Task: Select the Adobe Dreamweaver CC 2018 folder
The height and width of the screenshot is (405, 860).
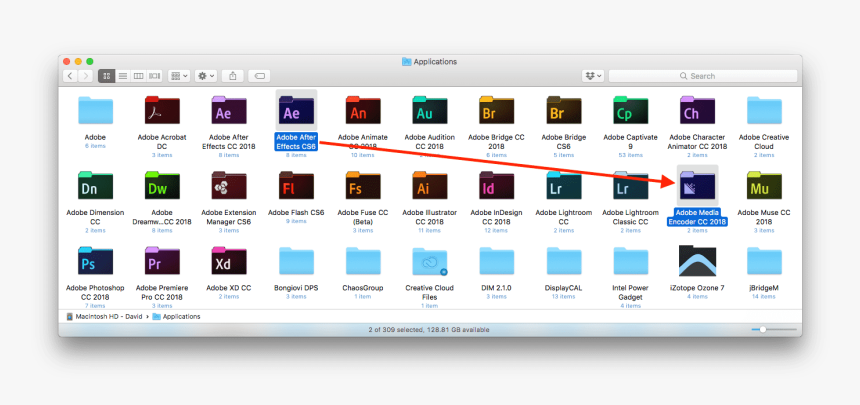Action: (162, 185)
